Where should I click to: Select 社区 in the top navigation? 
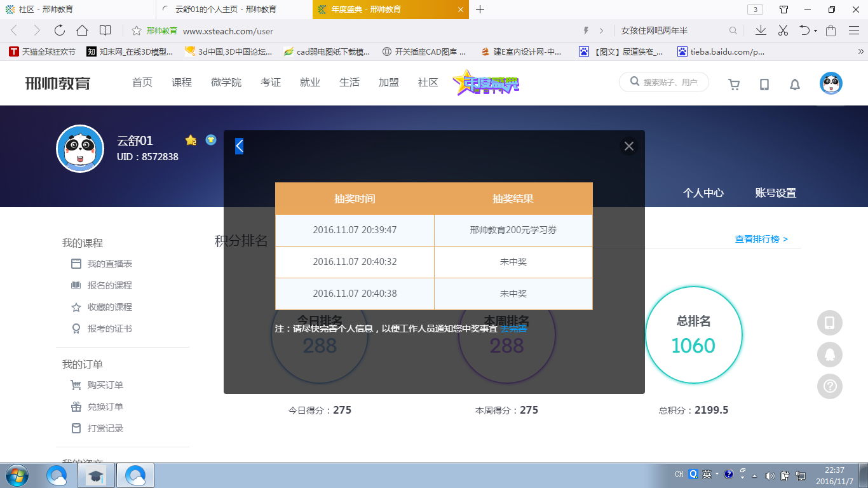(427, 82)
